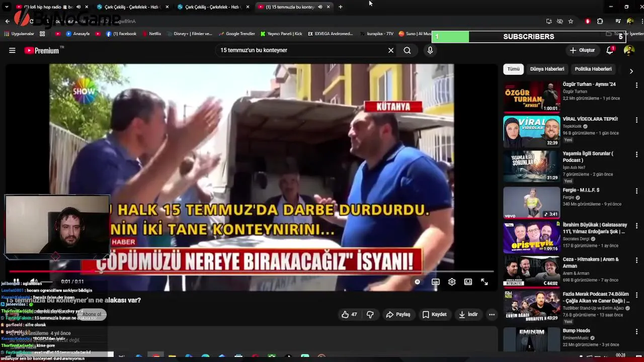Open options menu for Özgür Turhan video
Image resolution: width=644 pixels, height=362 pixels.
coord(636,85)
